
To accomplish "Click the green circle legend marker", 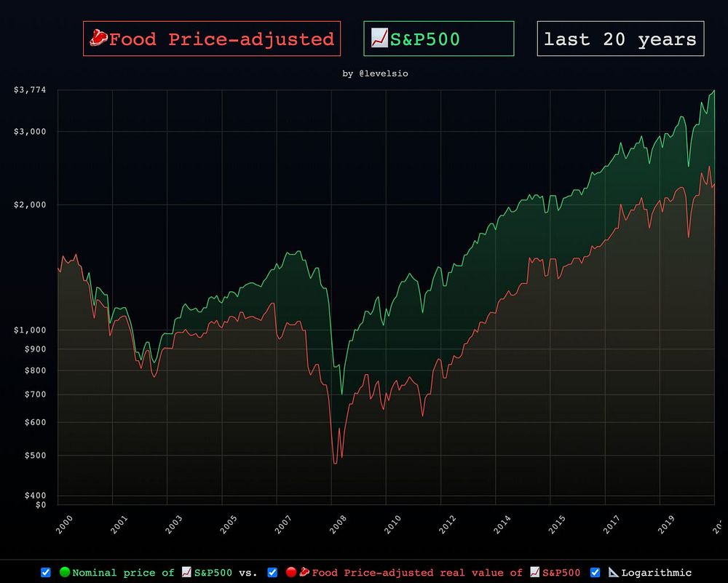I will click(x=65, y=572).
